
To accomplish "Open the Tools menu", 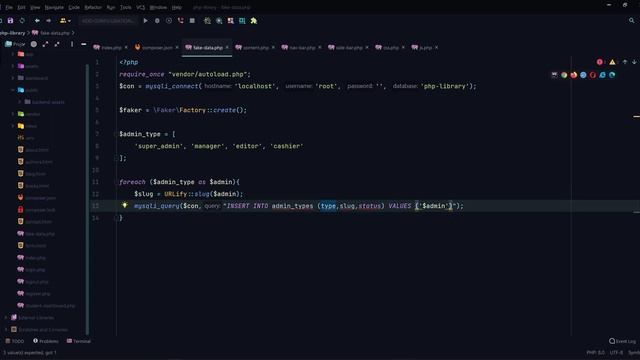I will (x=126, y=7).
